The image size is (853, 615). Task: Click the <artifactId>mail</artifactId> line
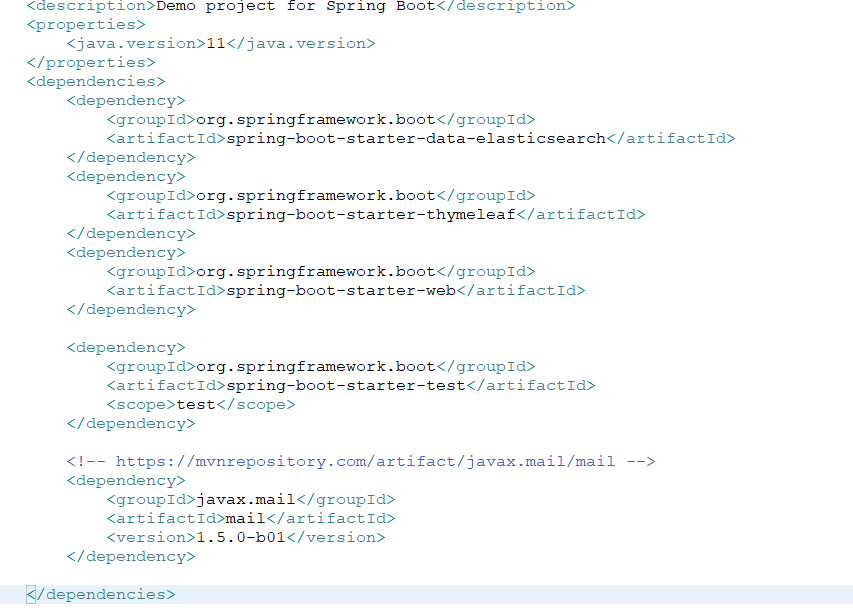coord(251,519)
